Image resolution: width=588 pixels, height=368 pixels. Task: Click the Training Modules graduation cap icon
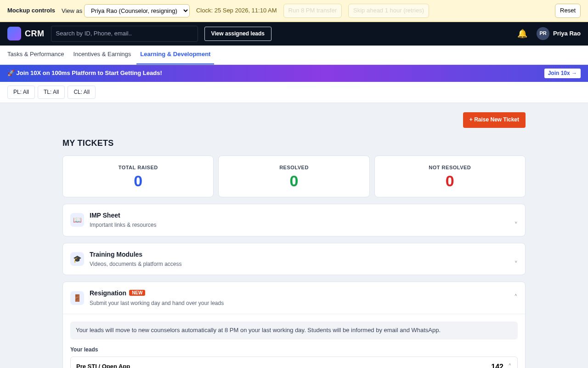coord(77,259)
